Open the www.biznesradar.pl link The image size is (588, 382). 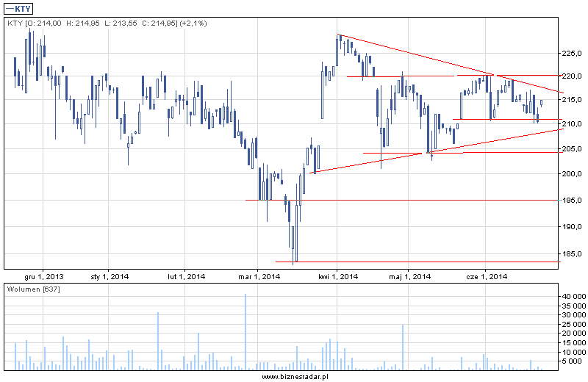[295, 377]
